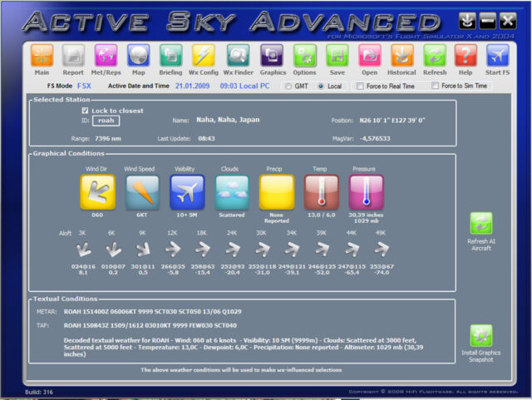
Task: Open the Map view icon
Action: click(x=138, y=56)
